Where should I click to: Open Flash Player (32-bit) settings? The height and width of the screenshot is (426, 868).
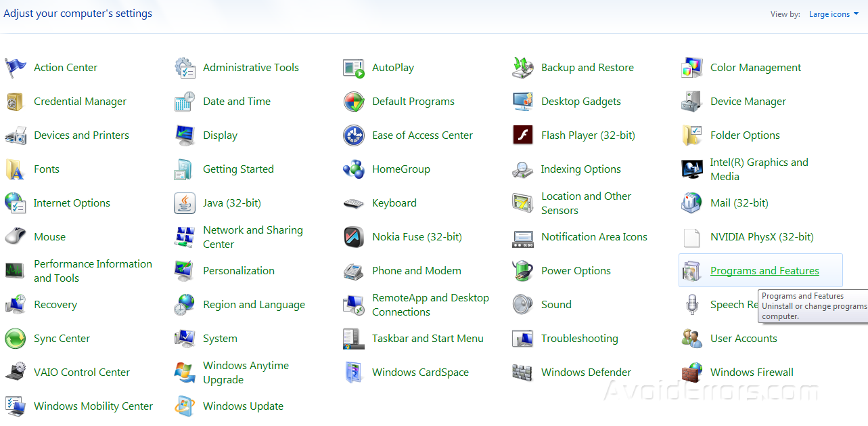coord(588,135)
